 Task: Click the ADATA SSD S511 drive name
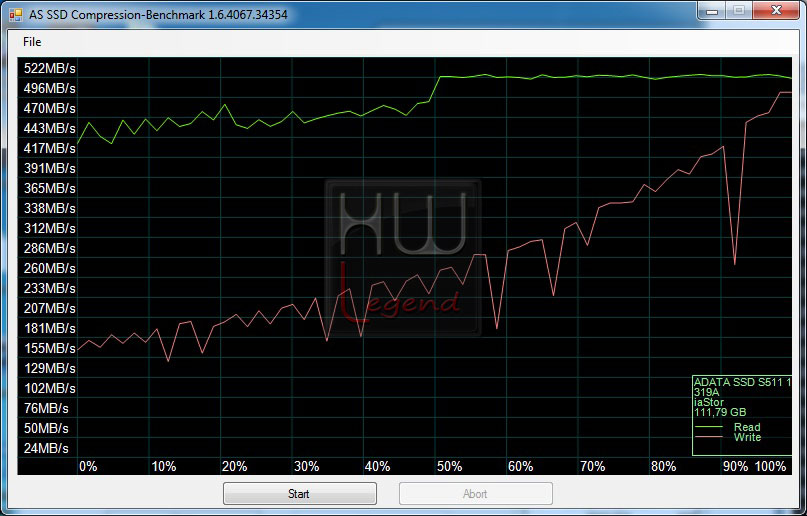point(742,382)
